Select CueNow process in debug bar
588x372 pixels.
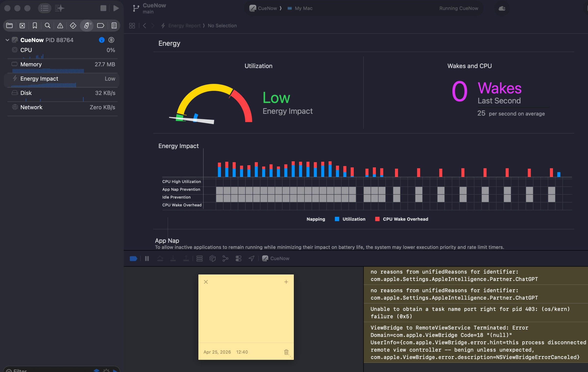[276, 258]
